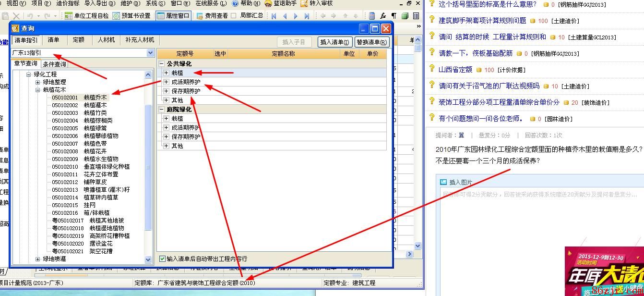Image resolution: width=644 pixels, height=296 pixels.
Task: Click the 单位工程自检 toolbar icon
Action: tap(69, 16)
